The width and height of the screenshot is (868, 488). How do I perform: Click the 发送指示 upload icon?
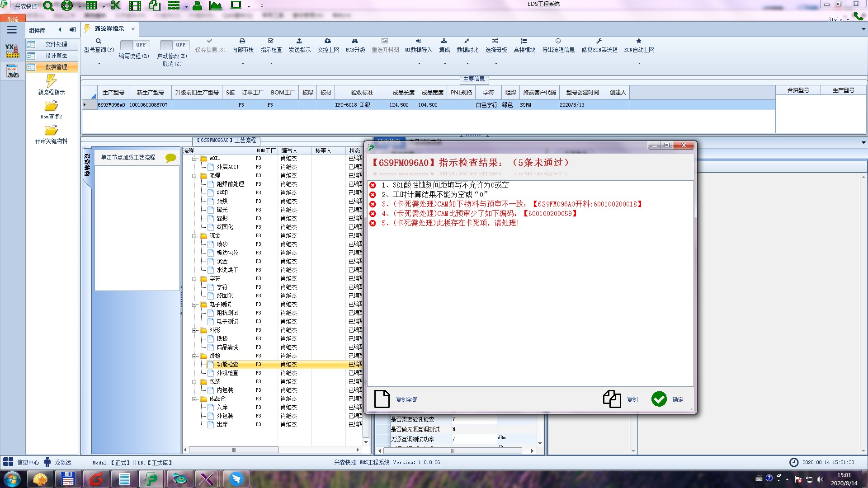pyautogui.click(x=299, y=41)
